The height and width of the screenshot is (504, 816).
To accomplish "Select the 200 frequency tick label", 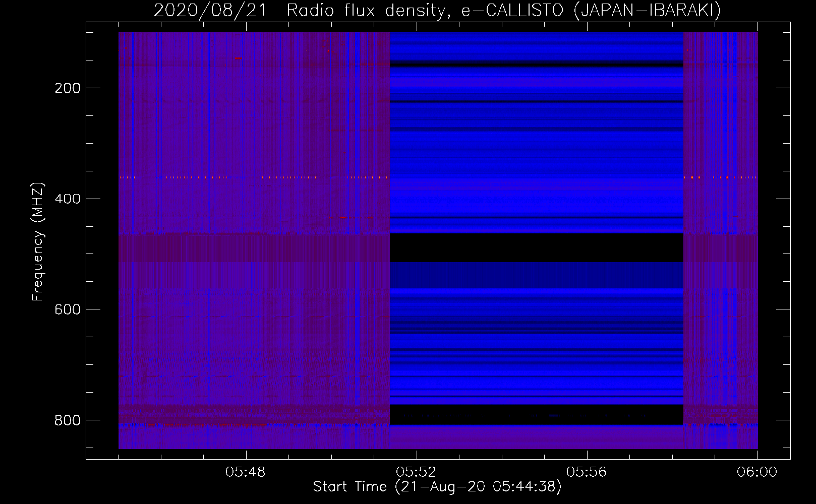I will pos(68,88).
